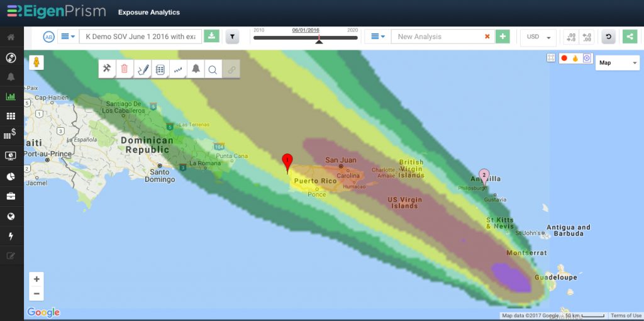Open the bell notifications in sidebar
The height and width of the screenshot is (321, 644).
pyautogui.click(x=11, y=77)
